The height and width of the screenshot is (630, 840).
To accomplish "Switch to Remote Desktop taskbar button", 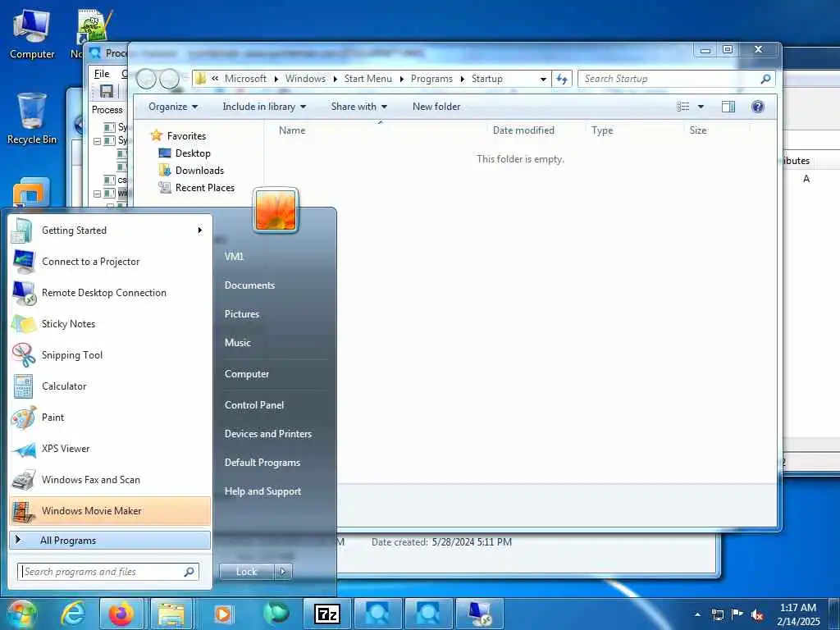I will click(x=479, y=614).
